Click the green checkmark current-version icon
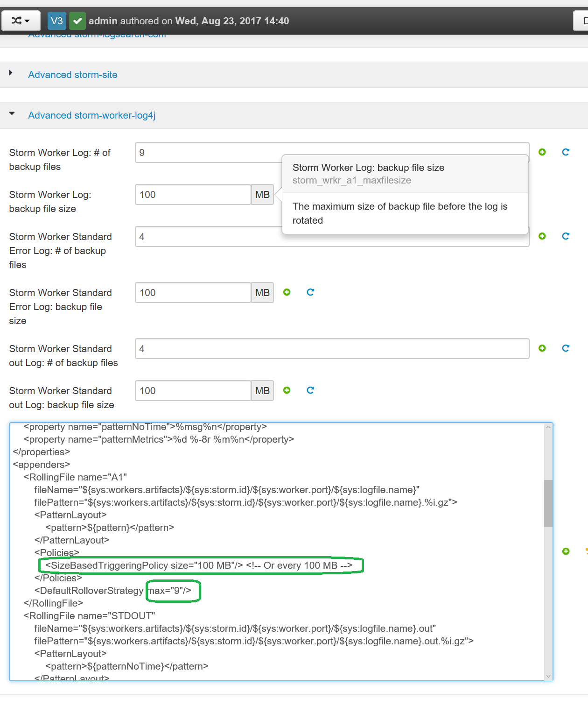The width and height of the screenshot is (588, 706). 77,21
